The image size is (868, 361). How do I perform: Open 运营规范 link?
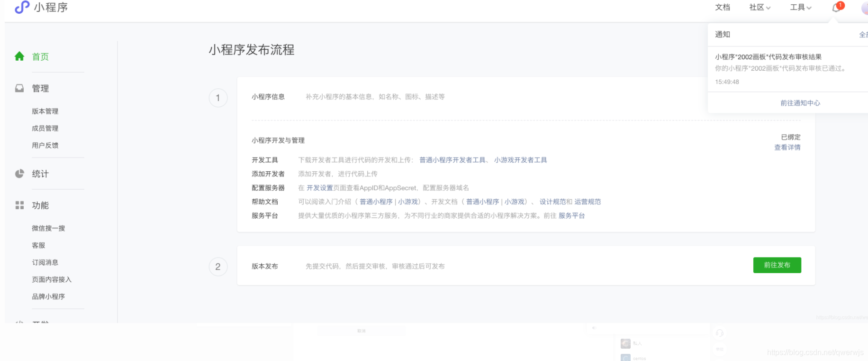[x=588, y=202]
